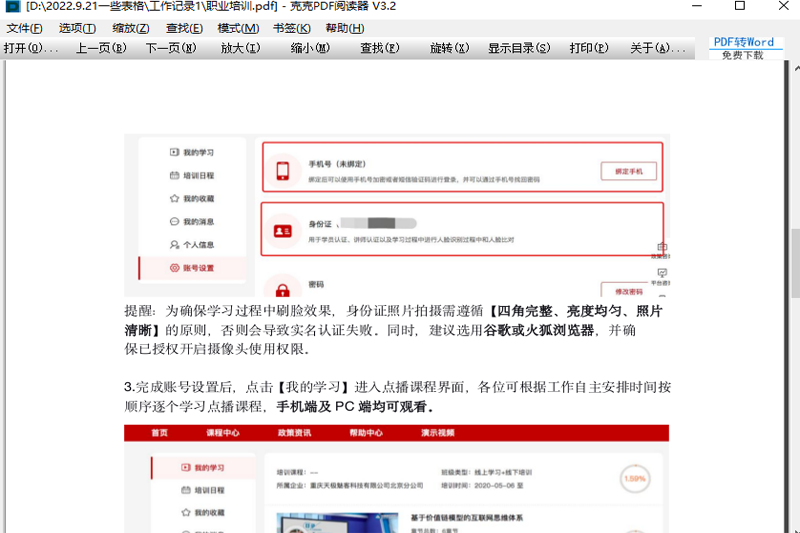Screen dimensions: 800x533
Task: Show the outline with 显示目录(S)
Action: click(x=518, y=48)
